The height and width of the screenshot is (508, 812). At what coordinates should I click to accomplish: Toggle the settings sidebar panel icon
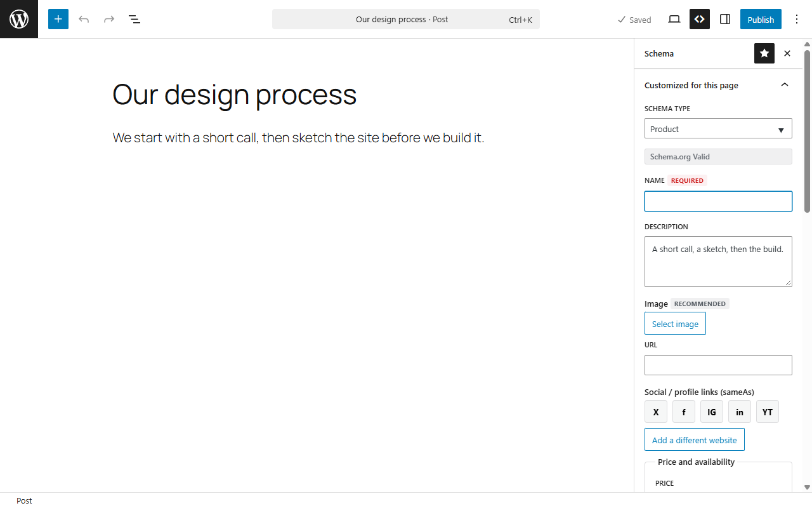(725, 19)
